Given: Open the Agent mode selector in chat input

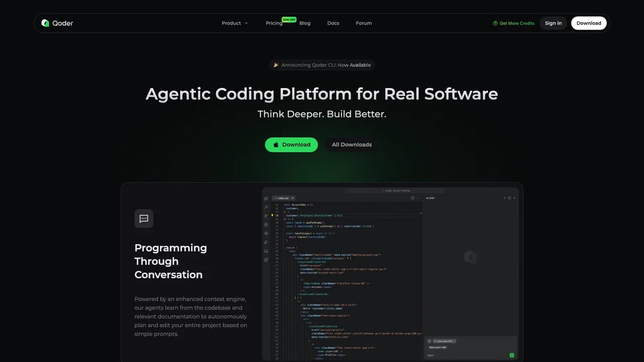Looking at the screenshot, I should (431, 355).
